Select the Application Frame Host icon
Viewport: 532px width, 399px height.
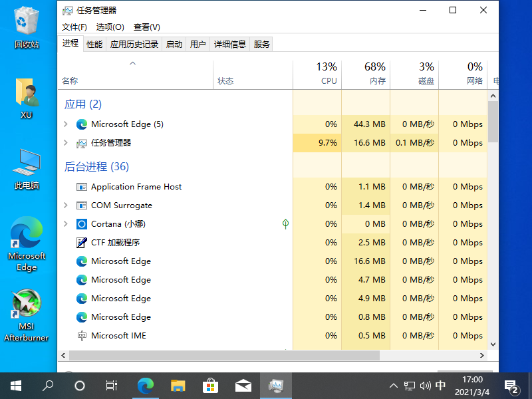(x=82, y=187)
